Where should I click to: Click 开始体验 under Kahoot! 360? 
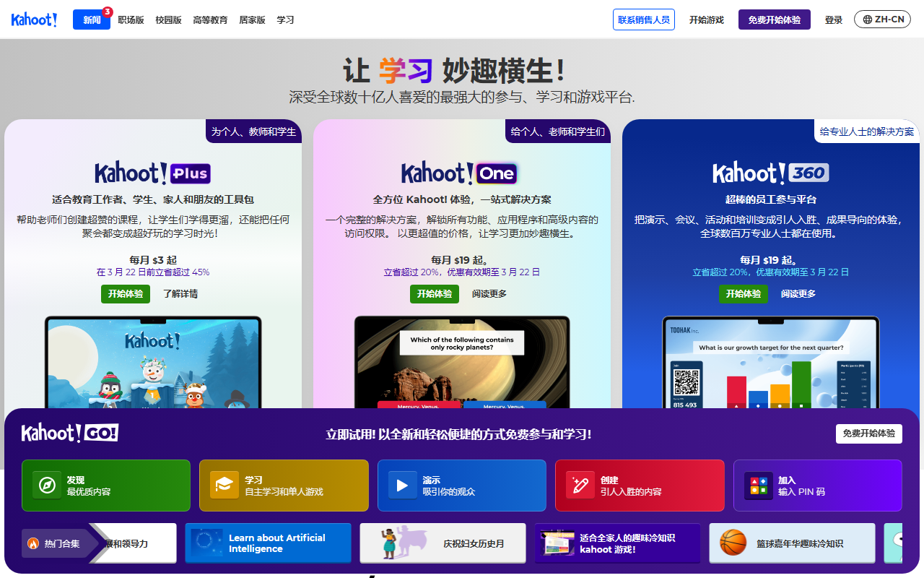(744, 294)
